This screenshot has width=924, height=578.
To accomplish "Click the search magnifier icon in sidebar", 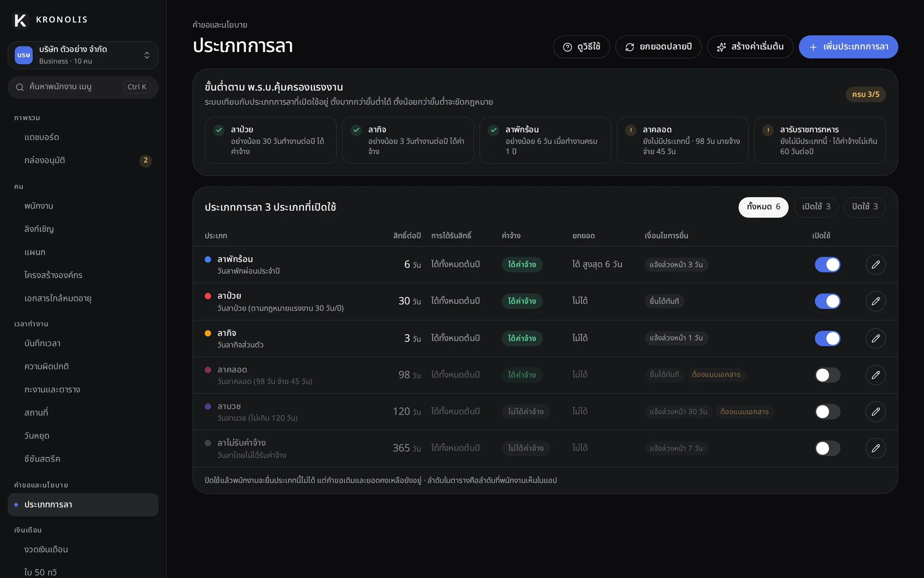I will coord(20,87).
